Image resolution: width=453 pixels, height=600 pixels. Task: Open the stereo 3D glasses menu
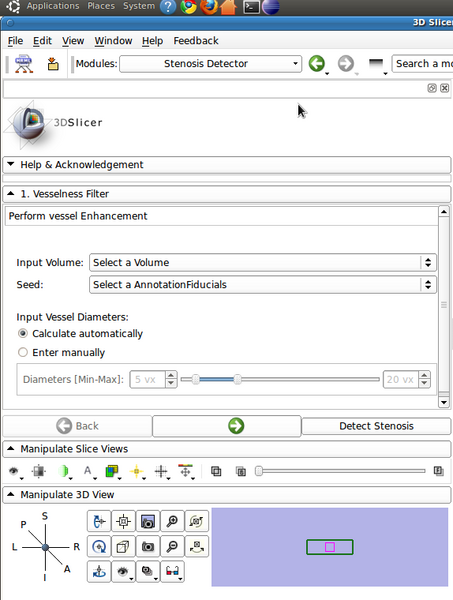(172, 572)
